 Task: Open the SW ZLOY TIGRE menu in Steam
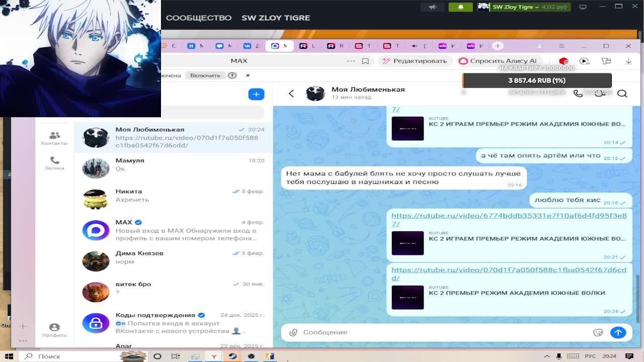pyautogui.click(x=276, y=18)
